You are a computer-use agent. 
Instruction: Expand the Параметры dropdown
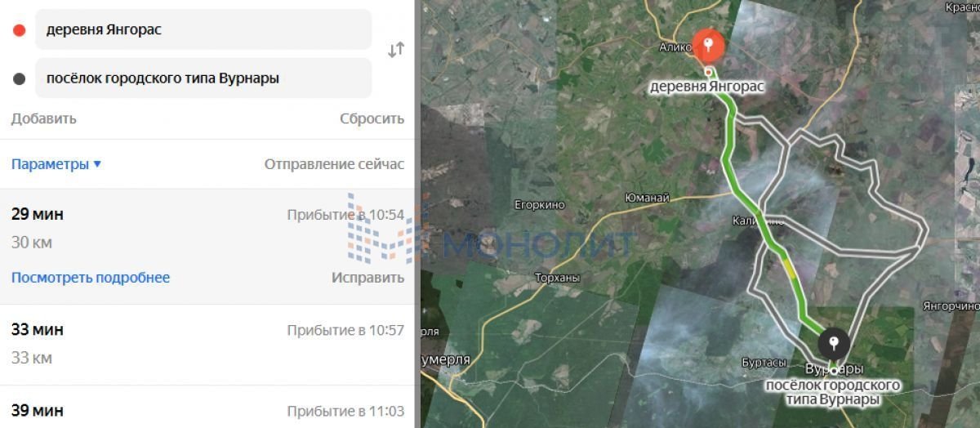tap(56, 164)
